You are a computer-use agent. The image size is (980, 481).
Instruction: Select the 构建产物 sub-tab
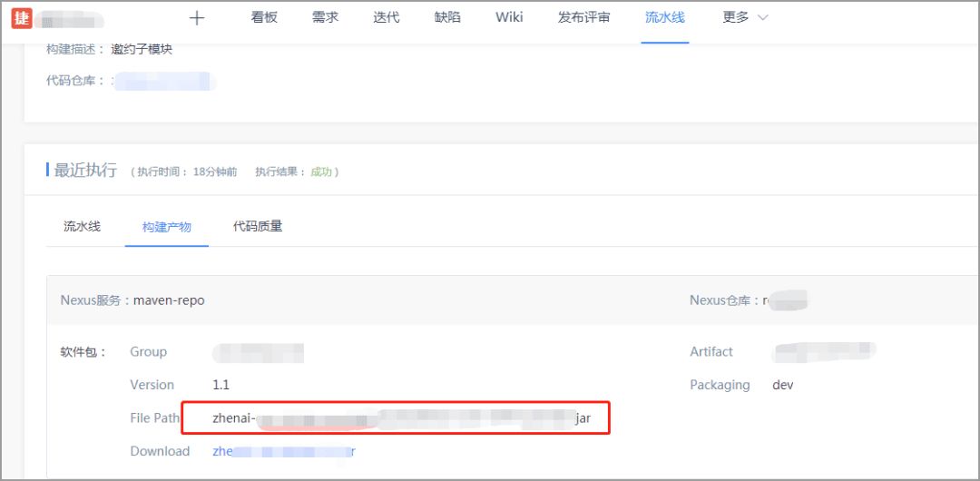coord(166,227)
